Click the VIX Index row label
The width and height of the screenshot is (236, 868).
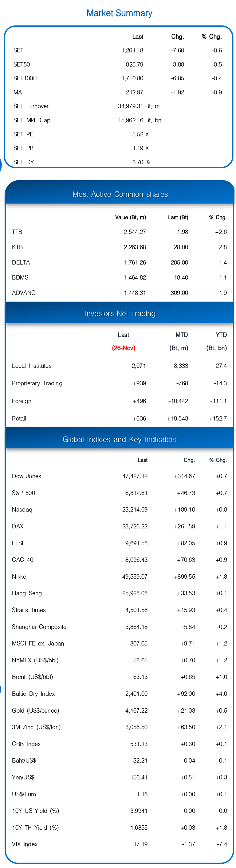[x=25, y=844]
